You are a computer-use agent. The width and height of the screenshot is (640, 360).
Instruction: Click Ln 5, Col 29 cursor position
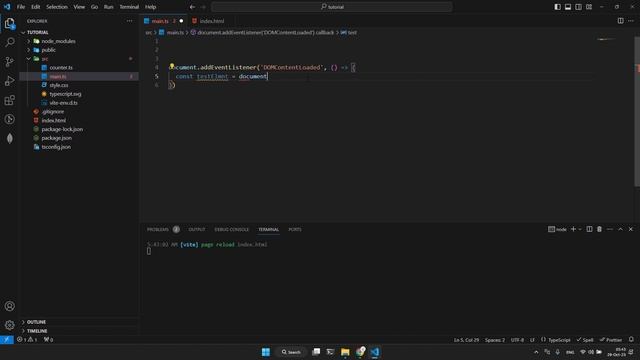point(467,340)
